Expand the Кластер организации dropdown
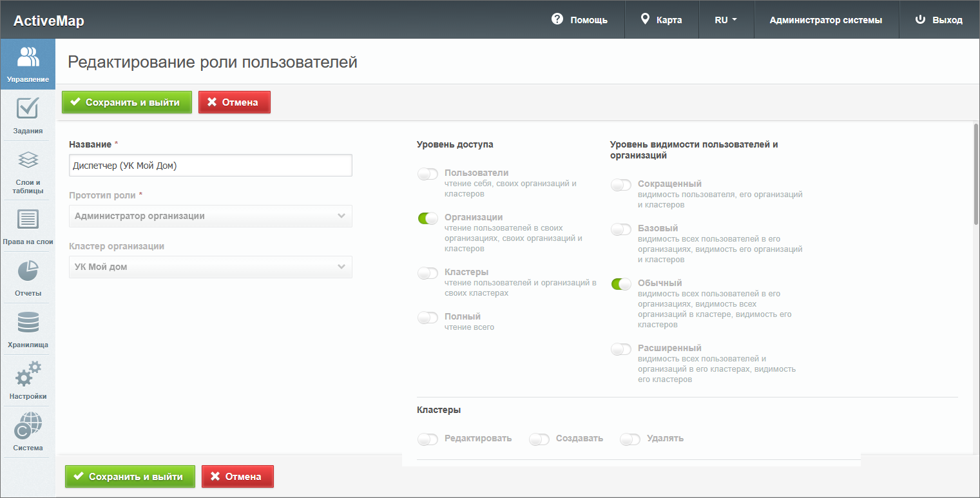Image resolution: width=980 pixels, height=498 pixels. (x=210, y=267)
